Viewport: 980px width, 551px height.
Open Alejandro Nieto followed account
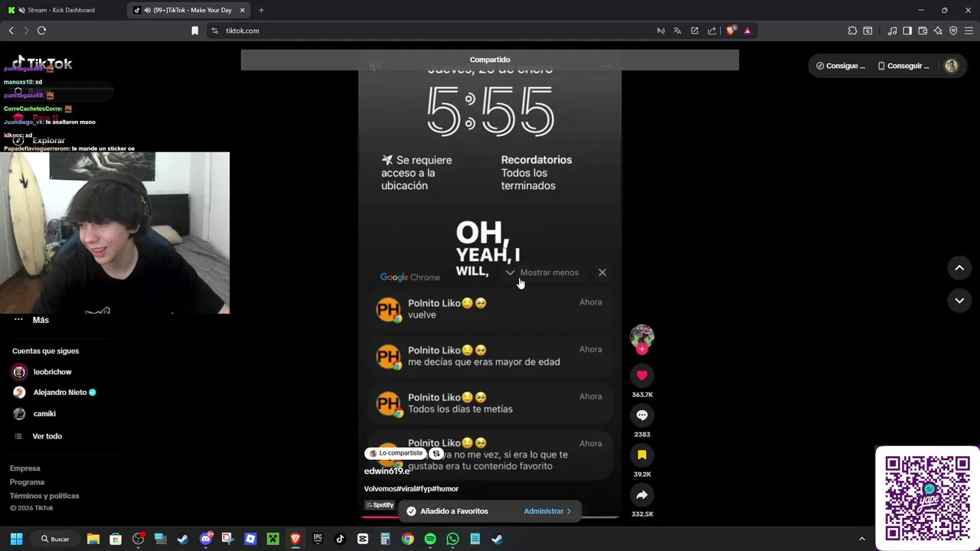pos(60,393)
